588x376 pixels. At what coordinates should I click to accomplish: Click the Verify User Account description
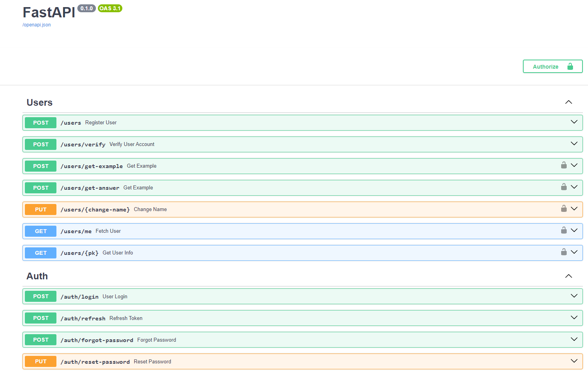click(x=132, y=144)
